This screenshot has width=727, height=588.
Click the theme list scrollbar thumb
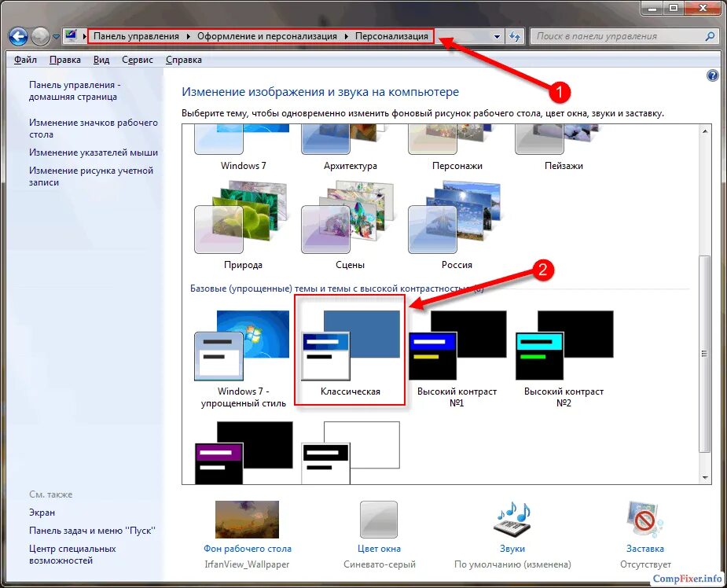point(705,354)
